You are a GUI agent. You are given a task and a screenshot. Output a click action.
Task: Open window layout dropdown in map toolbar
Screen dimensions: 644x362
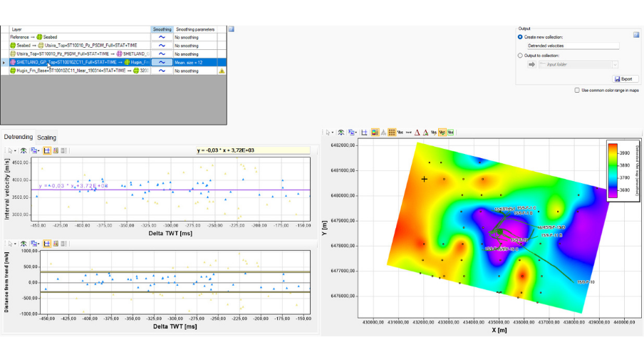[x=356, y=133]
